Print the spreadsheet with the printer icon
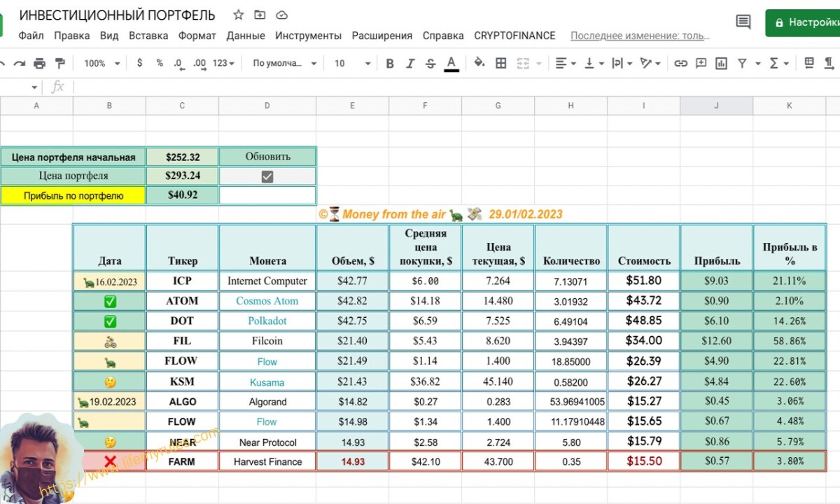This screenshot has width=840, height=504. pyautogui.click(x=39, y=63)
